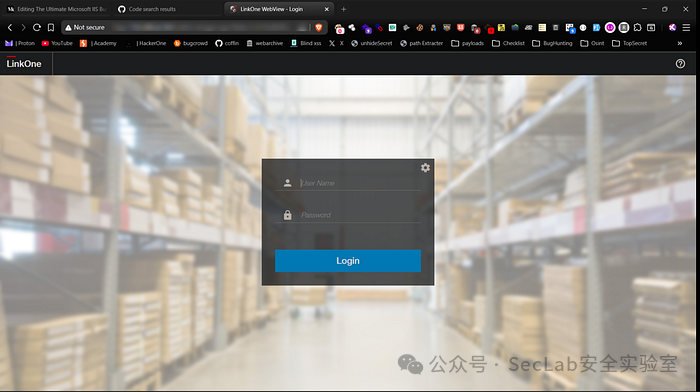
Task: Click the help question mark icon
Action: pyautogui.click(x=680, y=64)
